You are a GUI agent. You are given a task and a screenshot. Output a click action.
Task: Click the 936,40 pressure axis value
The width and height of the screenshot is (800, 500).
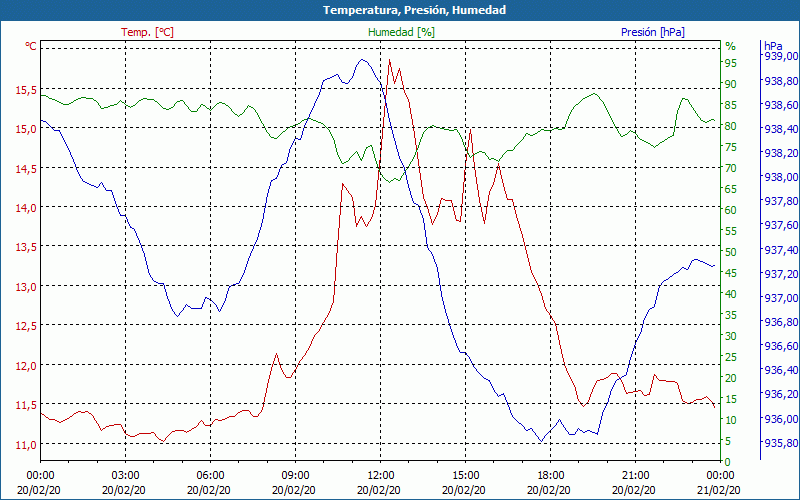[x=781, y=370]
